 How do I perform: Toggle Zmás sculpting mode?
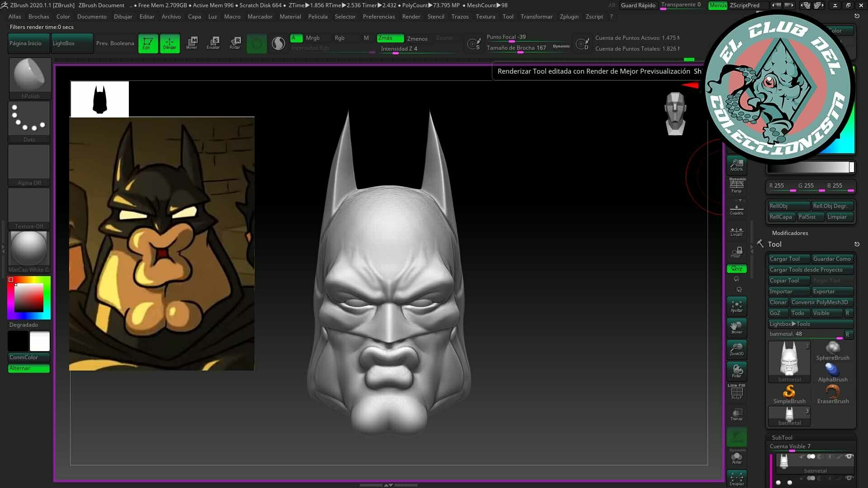coord(390,38)
